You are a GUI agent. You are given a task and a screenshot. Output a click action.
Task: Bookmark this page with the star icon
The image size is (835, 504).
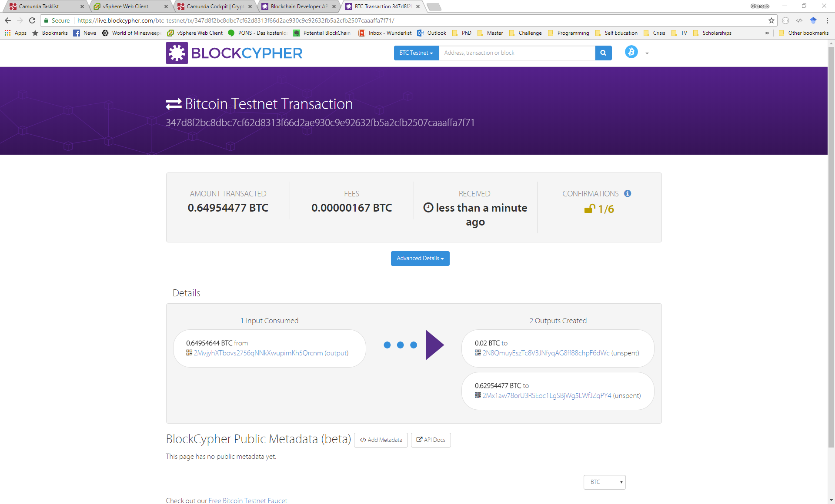[x=771, y=20]
